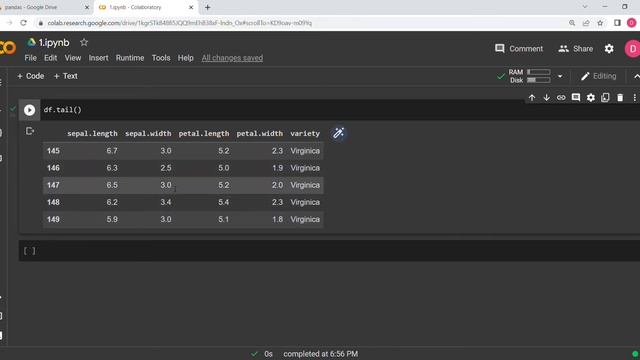
Task: Click petal.width value 1.9
Action: (277, 168)
